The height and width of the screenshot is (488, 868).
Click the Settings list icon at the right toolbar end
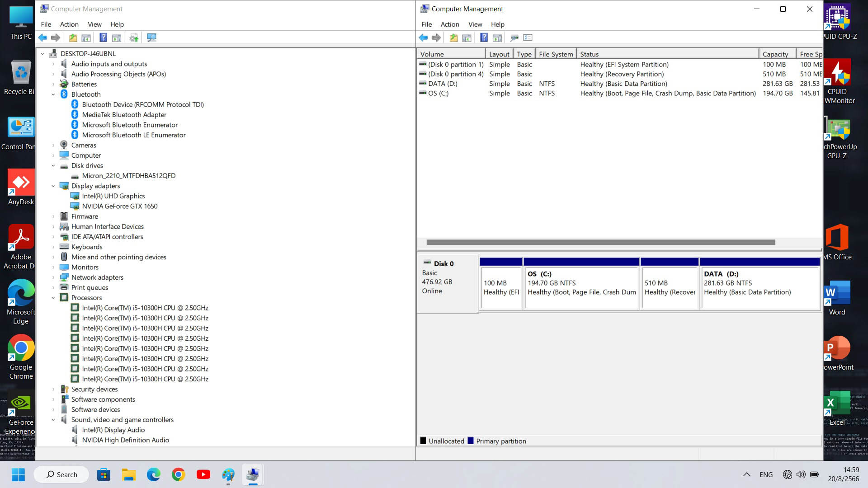click(x=528, y=38)
